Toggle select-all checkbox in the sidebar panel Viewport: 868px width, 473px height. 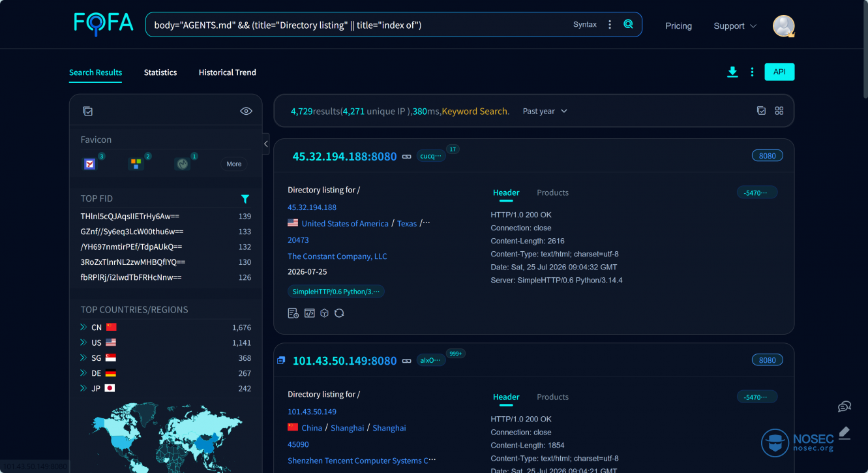coord(88,112)
